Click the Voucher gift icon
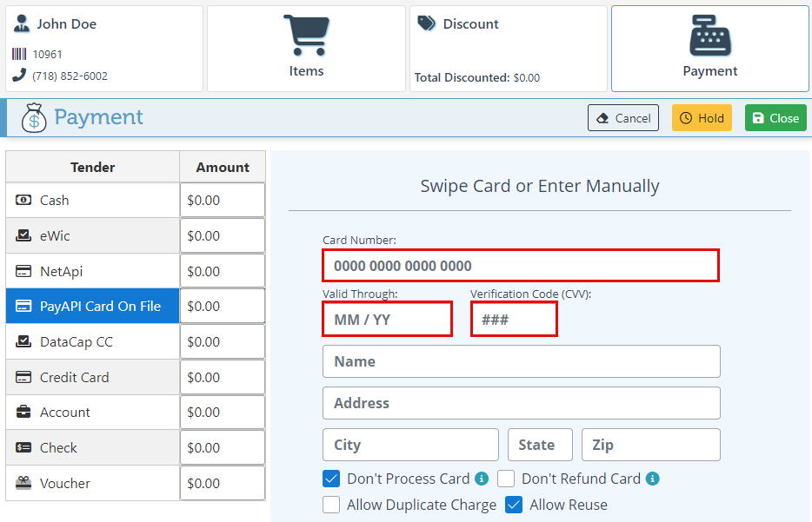 point(24,484)
